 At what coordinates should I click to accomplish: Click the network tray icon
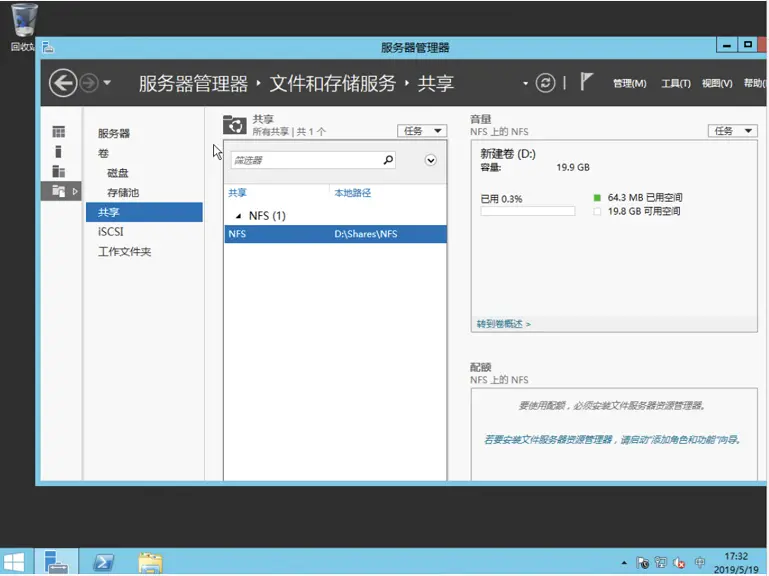(x=661, y=563)
